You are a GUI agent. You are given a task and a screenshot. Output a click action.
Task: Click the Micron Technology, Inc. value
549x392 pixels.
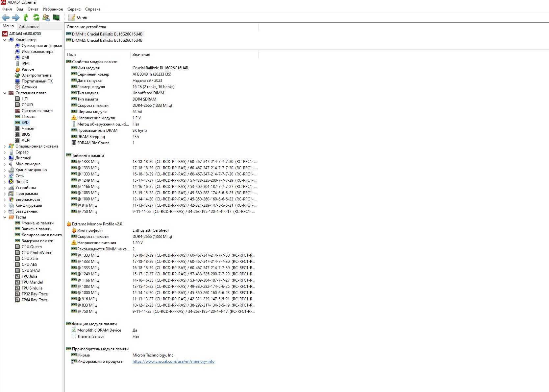point(153,355)
